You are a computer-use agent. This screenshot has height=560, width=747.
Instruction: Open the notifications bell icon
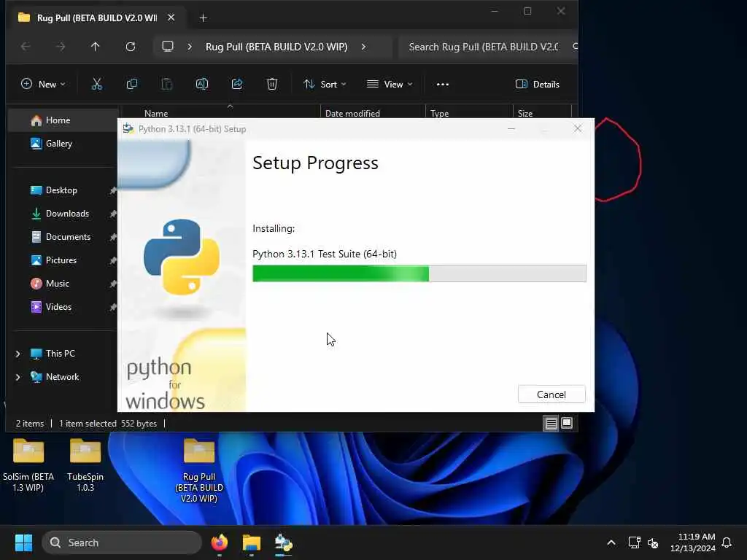click(727, 542)
